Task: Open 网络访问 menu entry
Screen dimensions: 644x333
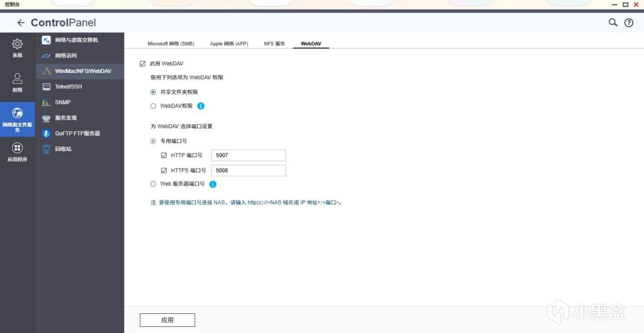Action: 80,55
